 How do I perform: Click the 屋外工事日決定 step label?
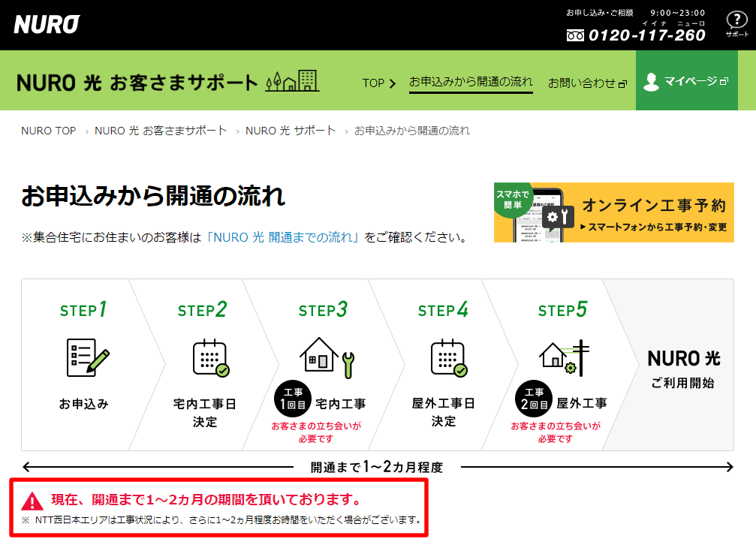tap(443, 412)
